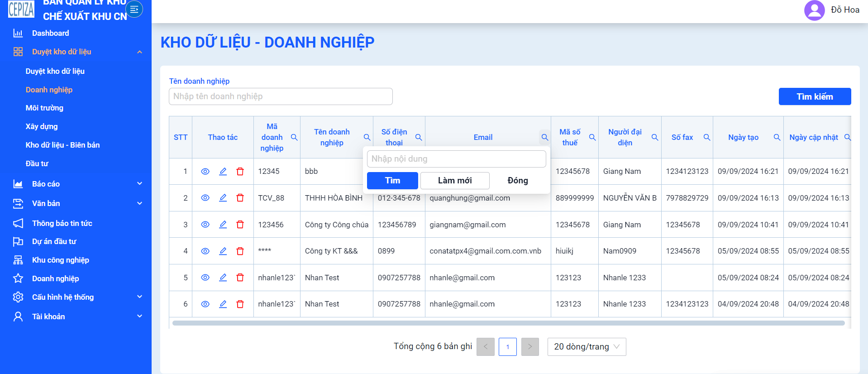
Task: Open Xây dựng data section
Action: 42,126
